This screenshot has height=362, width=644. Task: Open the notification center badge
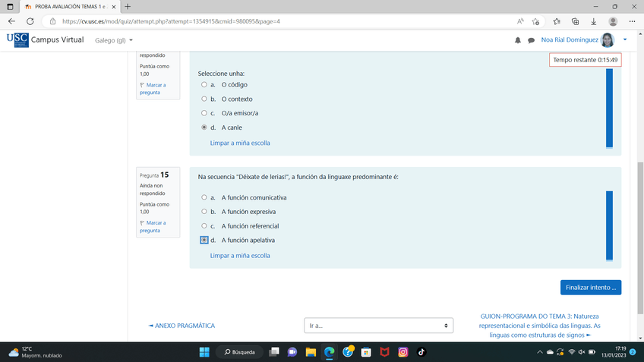[x=633, y=352]
